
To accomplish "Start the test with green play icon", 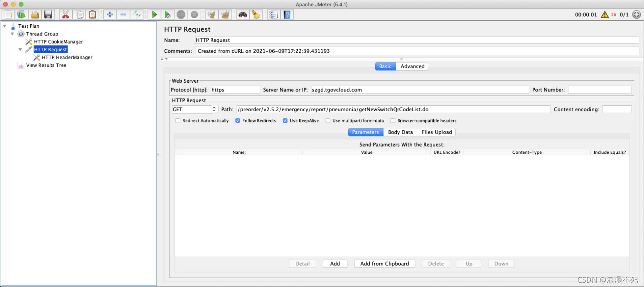I will [x=154, y=15].
